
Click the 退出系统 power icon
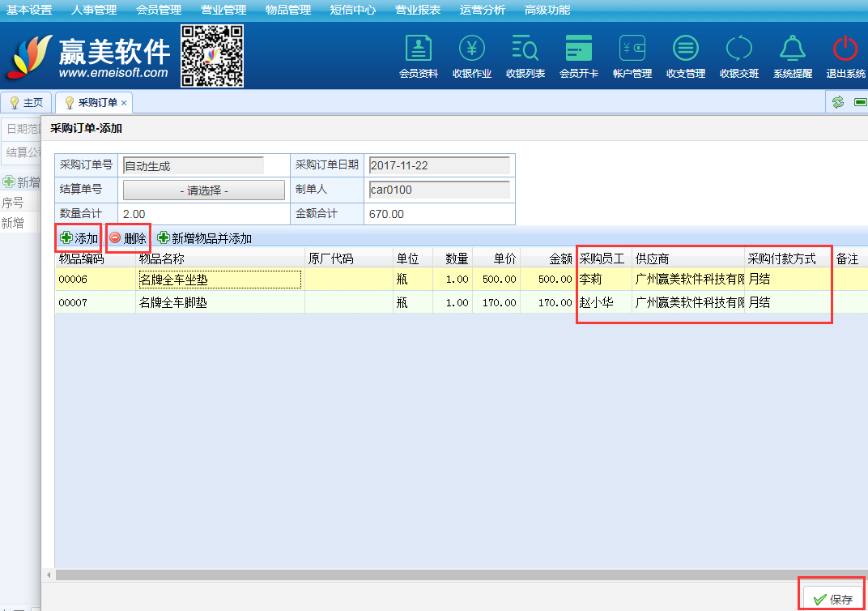click(845, 49)
